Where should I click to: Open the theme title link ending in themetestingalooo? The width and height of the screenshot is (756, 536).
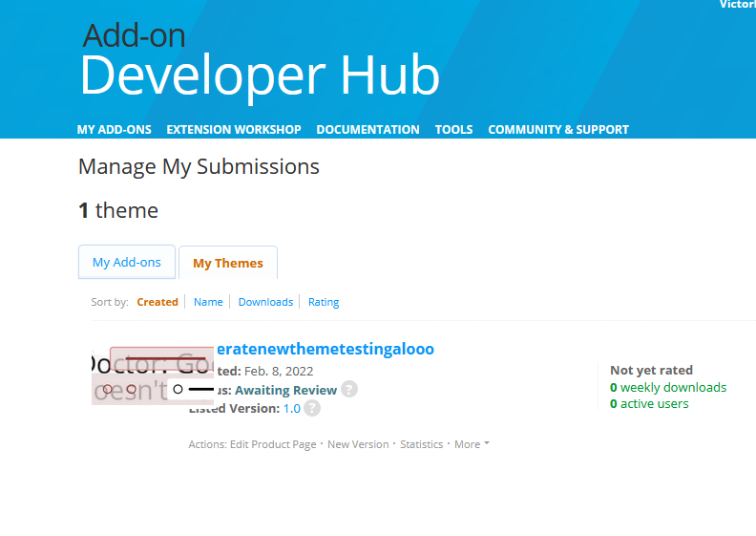(x=325, y=349)
